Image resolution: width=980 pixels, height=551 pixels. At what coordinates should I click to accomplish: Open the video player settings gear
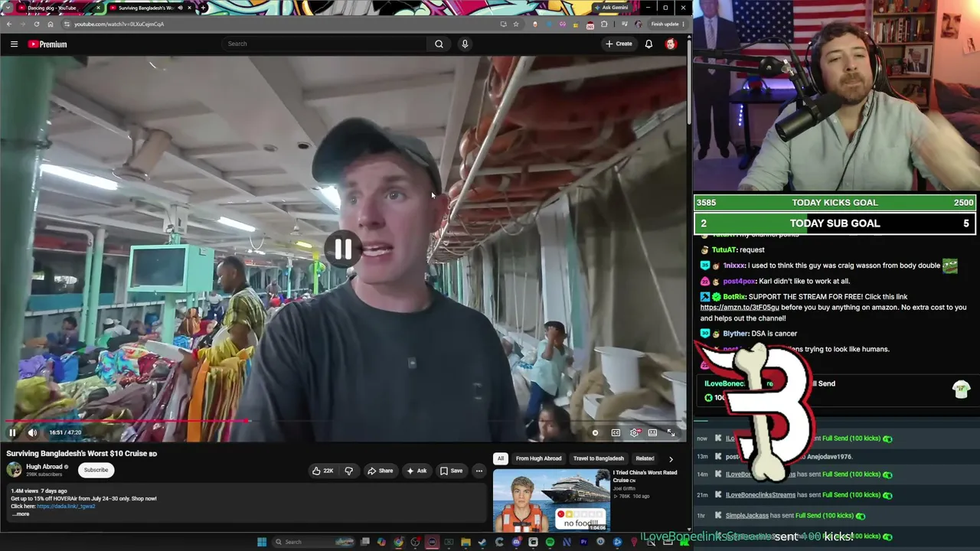(x=635, y=433)
